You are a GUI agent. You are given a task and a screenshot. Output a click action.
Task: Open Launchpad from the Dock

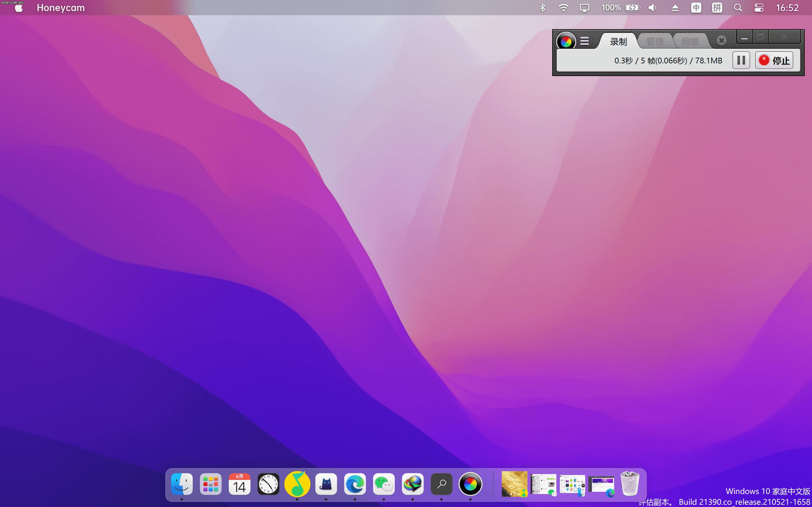point(211,484)
